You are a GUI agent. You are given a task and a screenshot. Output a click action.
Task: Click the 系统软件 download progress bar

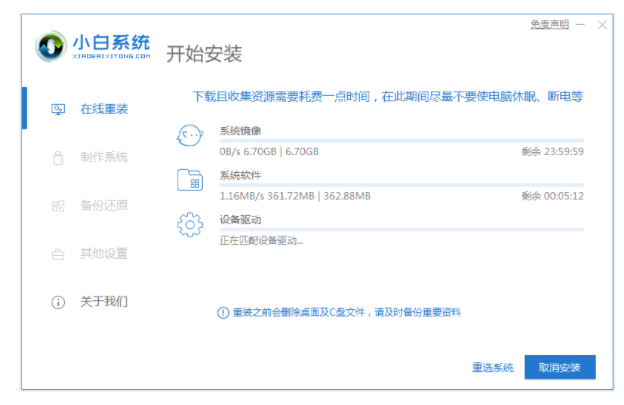click(400, 185)
